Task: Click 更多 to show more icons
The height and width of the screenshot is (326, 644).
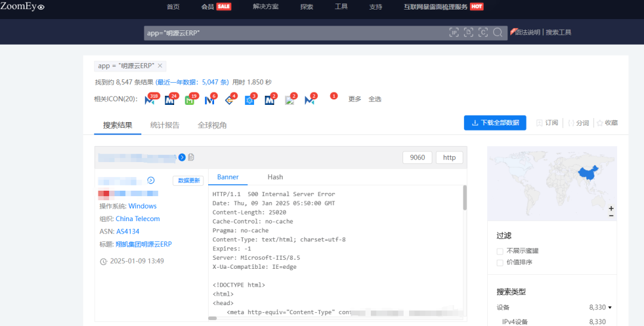Action: (x=355, y=100)
